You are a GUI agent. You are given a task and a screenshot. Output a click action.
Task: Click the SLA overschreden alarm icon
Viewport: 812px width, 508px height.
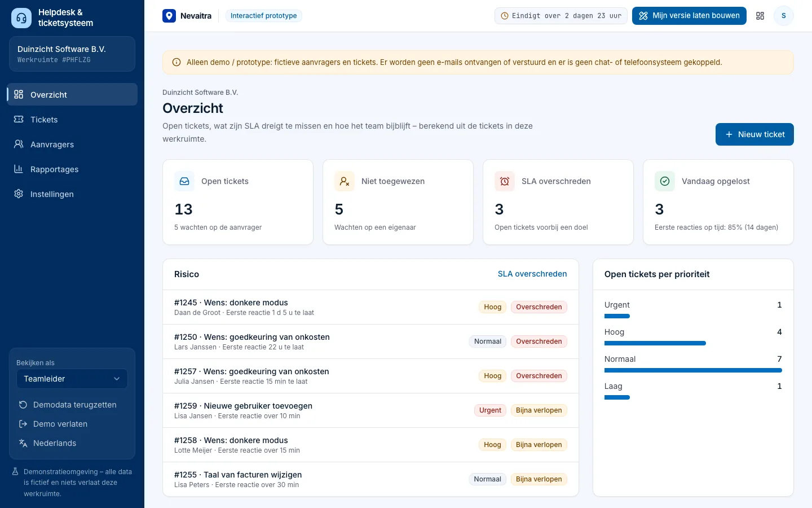505,181
